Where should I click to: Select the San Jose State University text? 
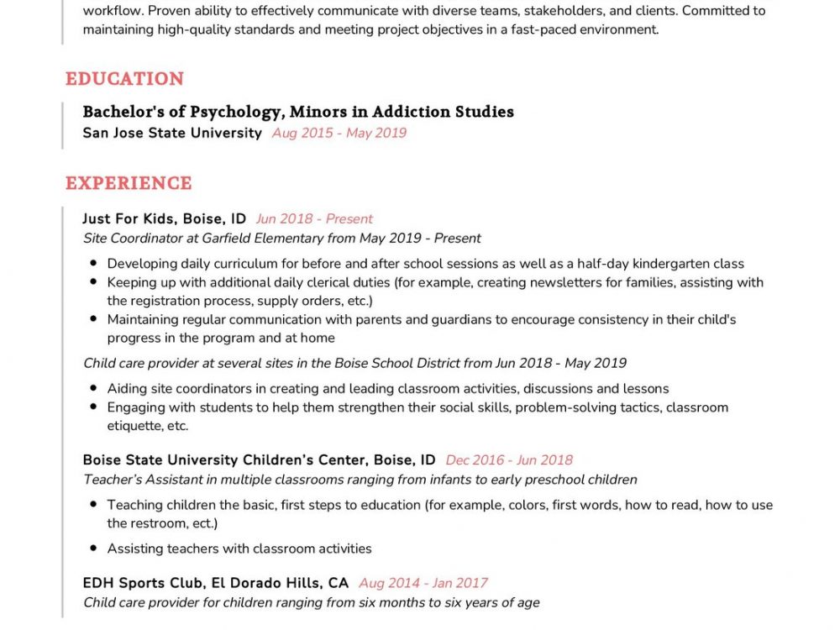(172, 133)
